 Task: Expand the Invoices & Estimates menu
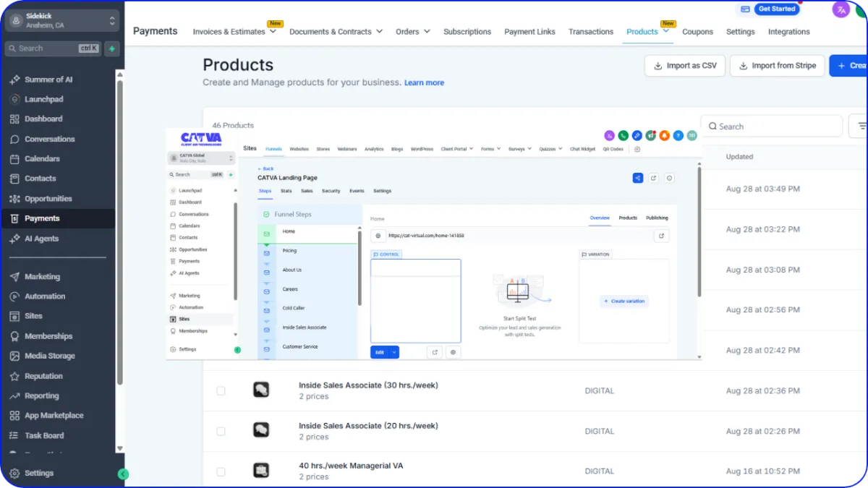tap(234, 32)
